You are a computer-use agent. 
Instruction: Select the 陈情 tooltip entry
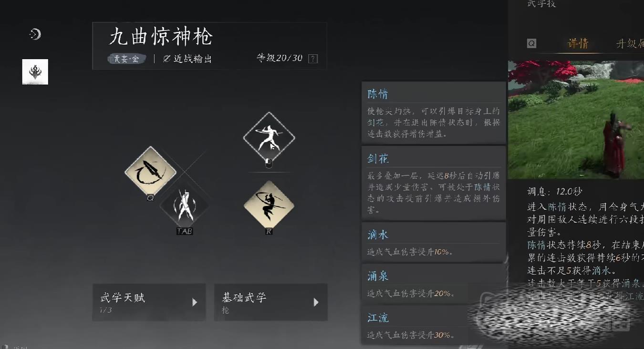pos(434,113)
